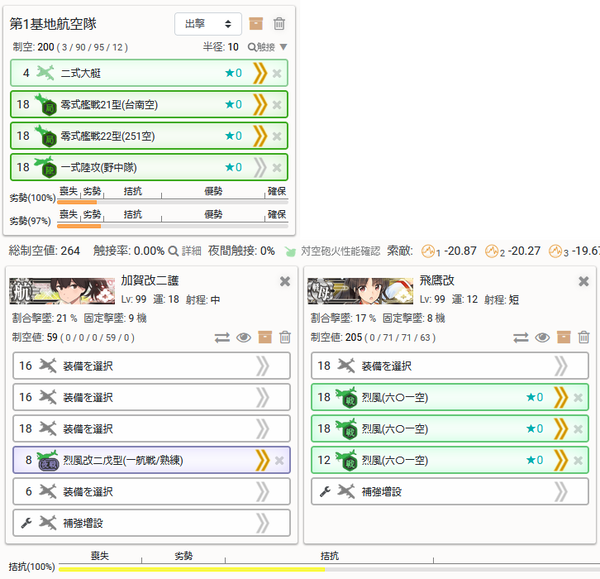Remove 二式大艇 from its slot
The image size is (600, 579).
(277, 73)
